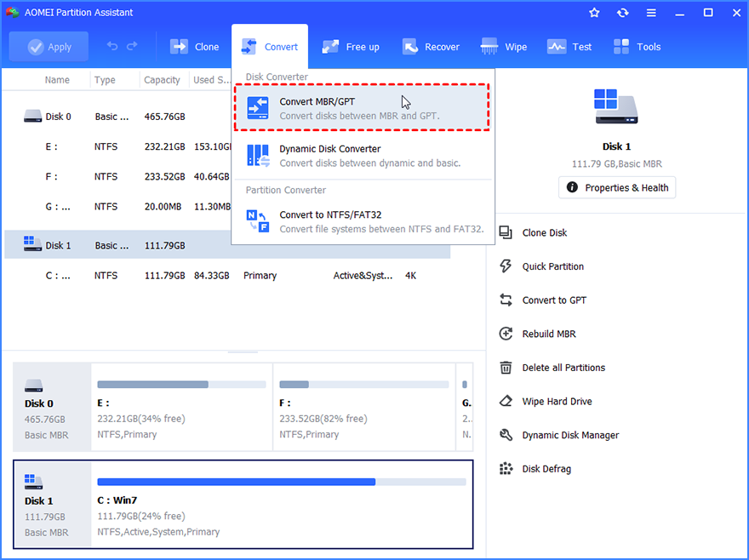Click Disk 0 label in disk map
This screenshot has width=749, height=560.
(x=38, y=403)
